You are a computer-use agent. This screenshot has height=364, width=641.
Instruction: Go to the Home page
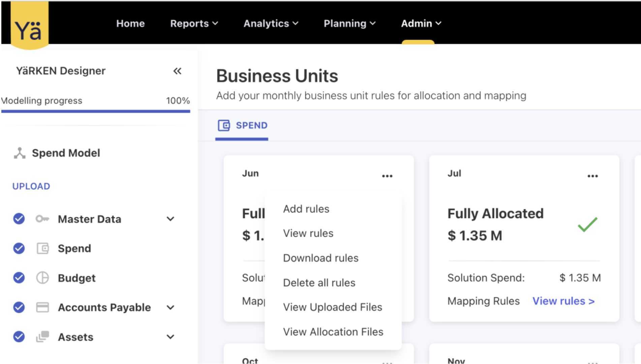coord(130,24)
